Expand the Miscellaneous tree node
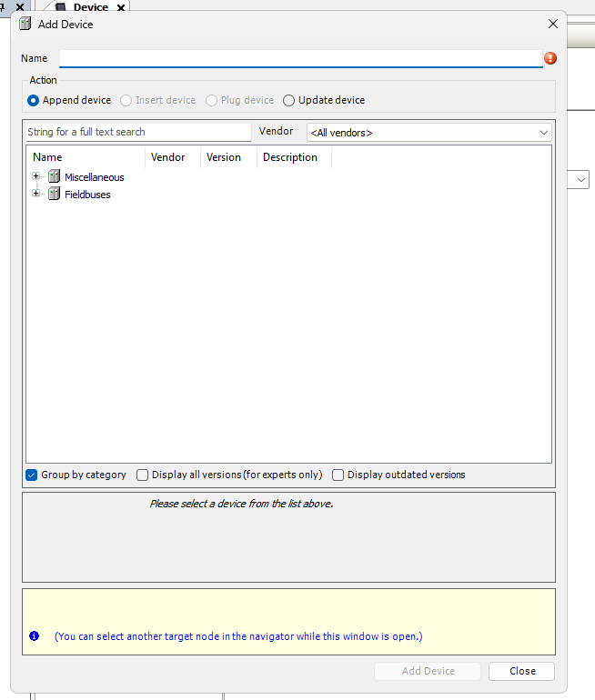 (x=35, y=175)
